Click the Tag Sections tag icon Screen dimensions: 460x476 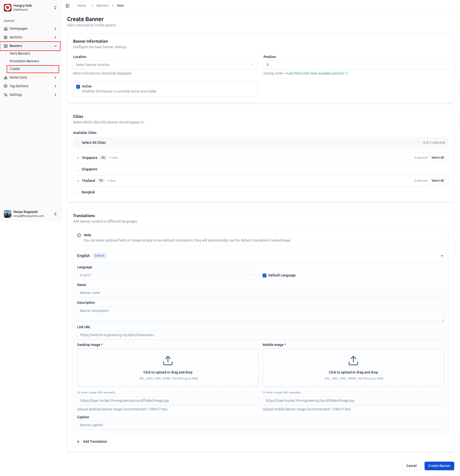(6, 86)
